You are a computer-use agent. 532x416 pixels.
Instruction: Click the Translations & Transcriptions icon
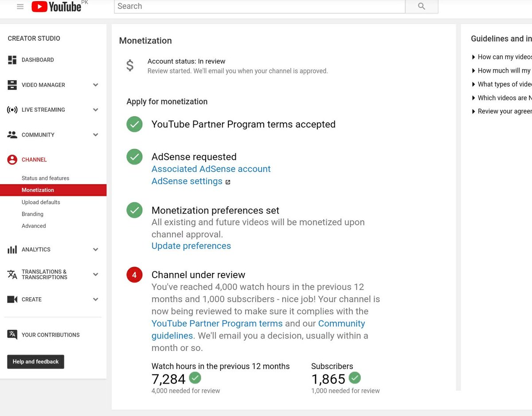click(12, 274)
